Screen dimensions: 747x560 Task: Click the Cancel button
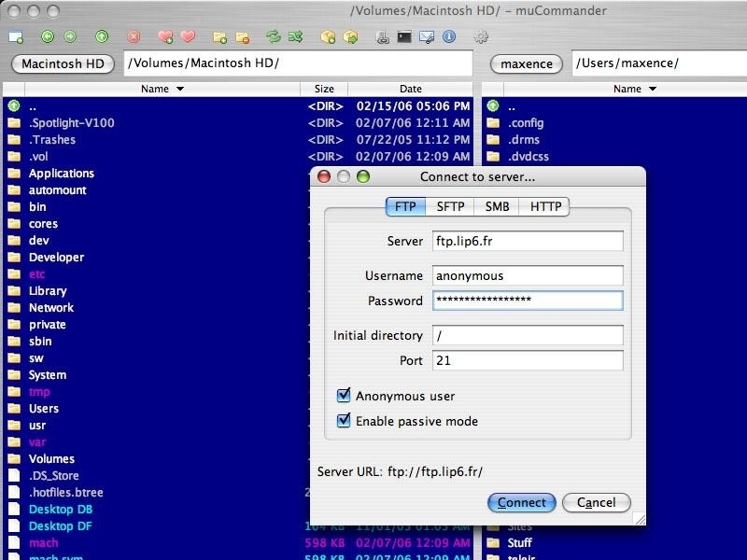tap(597, 503)
